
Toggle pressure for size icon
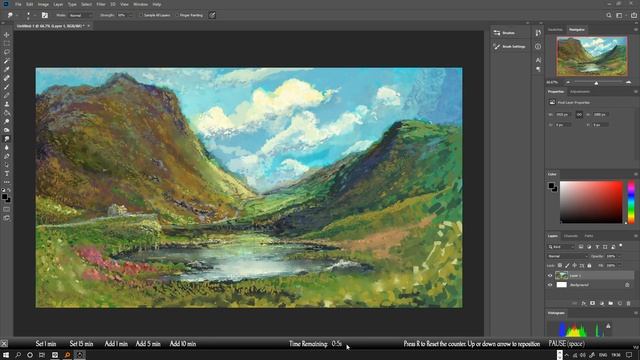pyautogui.click(x=212, y=15)
